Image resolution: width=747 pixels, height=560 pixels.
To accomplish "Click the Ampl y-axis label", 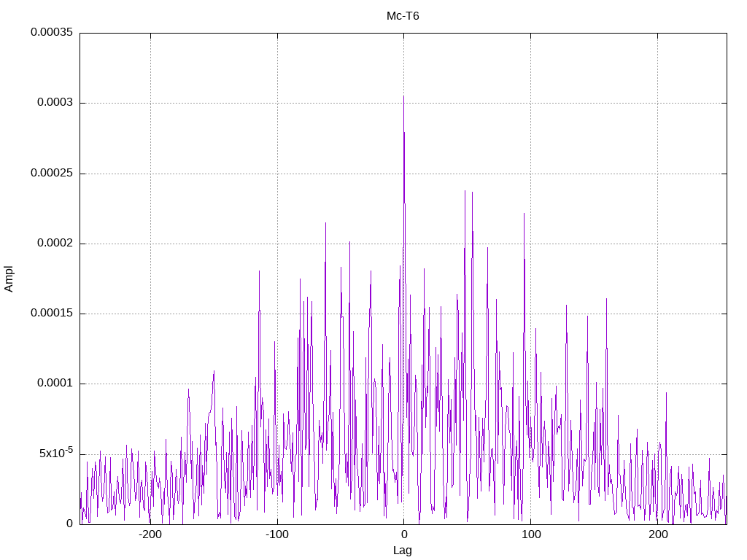I will tap(9, 279).
